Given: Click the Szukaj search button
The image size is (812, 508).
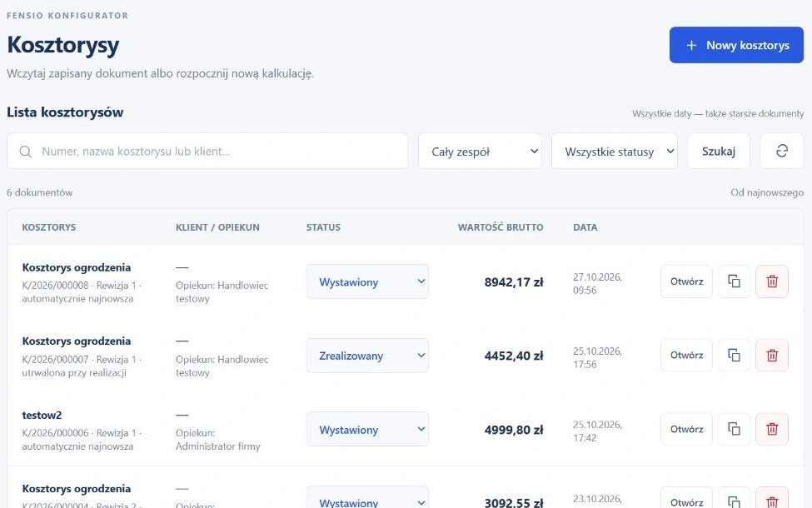Looking at the screenshot, I should (x=718, y=151).
